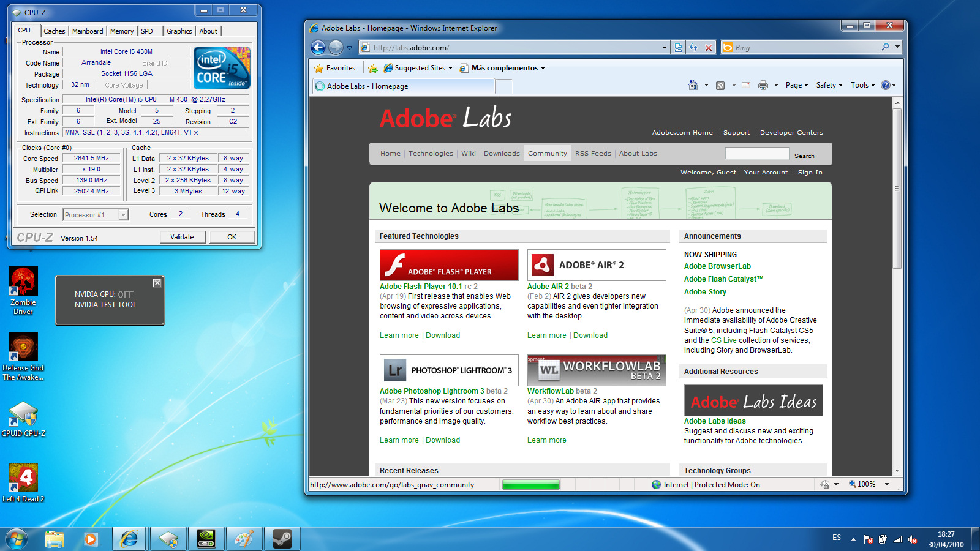This screenshot has height=551, width=980.
Task: Click the Refresh page icon
Action: click(x=693, y=48)
